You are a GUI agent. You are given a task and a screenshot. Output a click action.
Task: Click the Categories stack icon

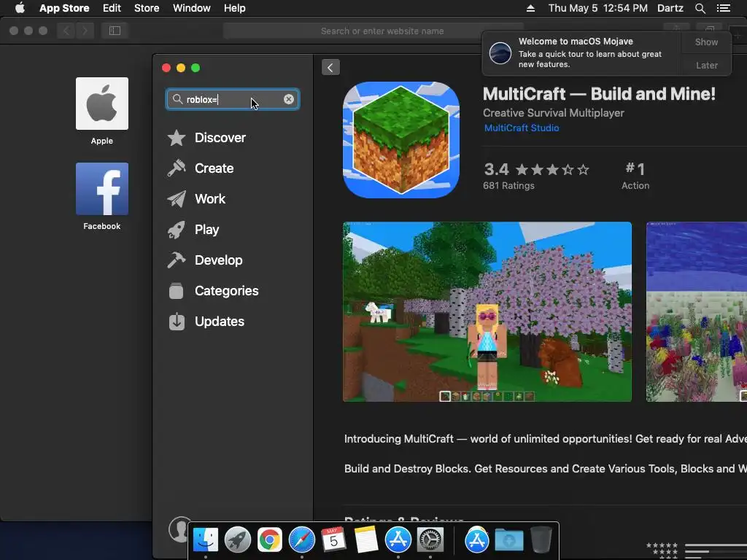177,290
